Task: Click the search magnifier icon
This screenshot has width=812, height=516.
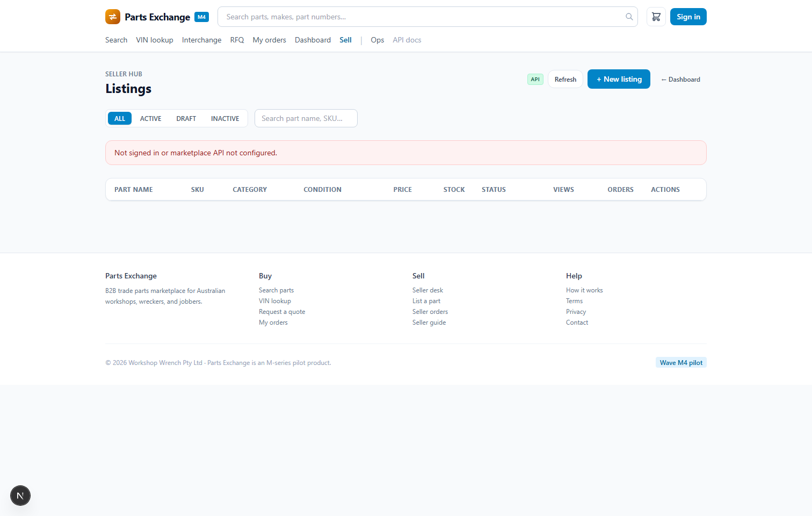Action: pos(629,17)
